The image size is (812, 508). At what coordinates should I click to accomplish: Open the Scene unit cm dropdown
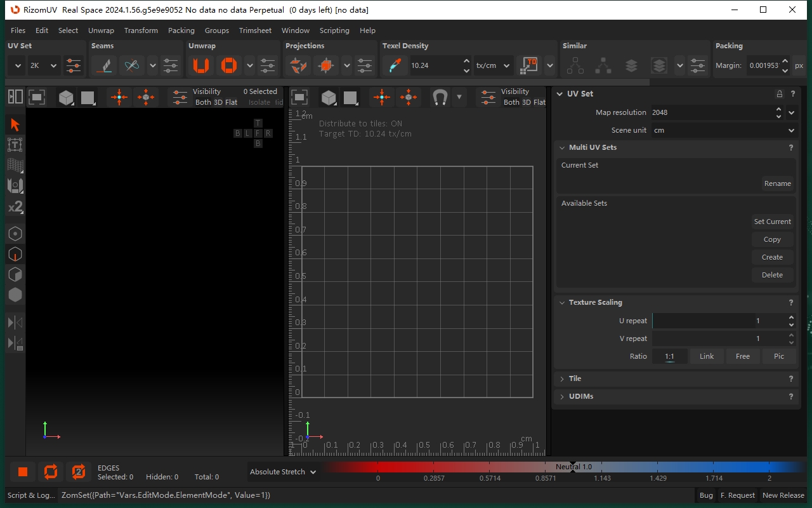724,130
